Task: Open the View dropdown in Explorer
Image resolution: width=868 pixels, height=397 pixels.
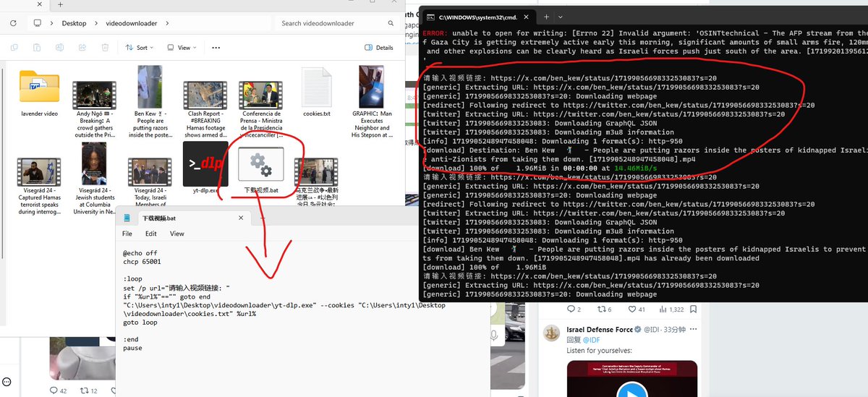Action: 182,48
